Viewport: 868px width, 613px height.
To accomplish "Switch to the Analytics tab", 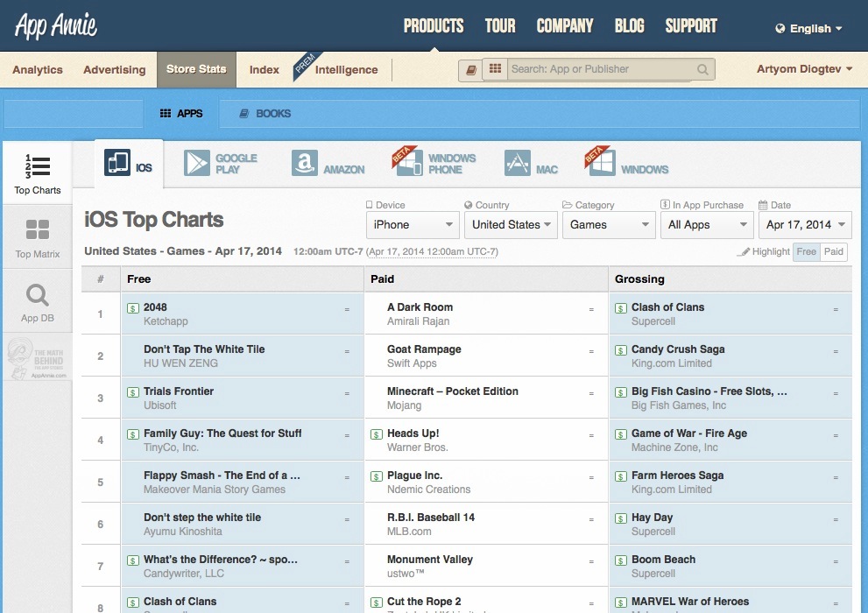I will (38, 70).
